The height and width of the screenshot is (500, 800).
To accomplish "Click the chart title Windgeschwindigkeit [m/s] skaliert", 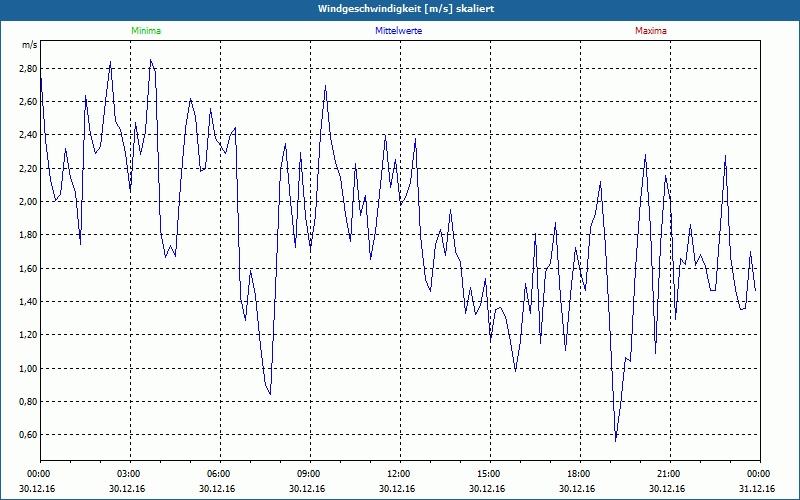I will click(406, 9).
